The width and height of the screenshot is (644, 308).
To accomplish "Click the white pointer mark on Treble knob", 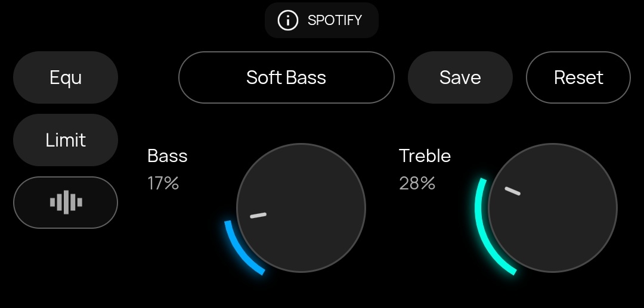I will click(512, 191).
